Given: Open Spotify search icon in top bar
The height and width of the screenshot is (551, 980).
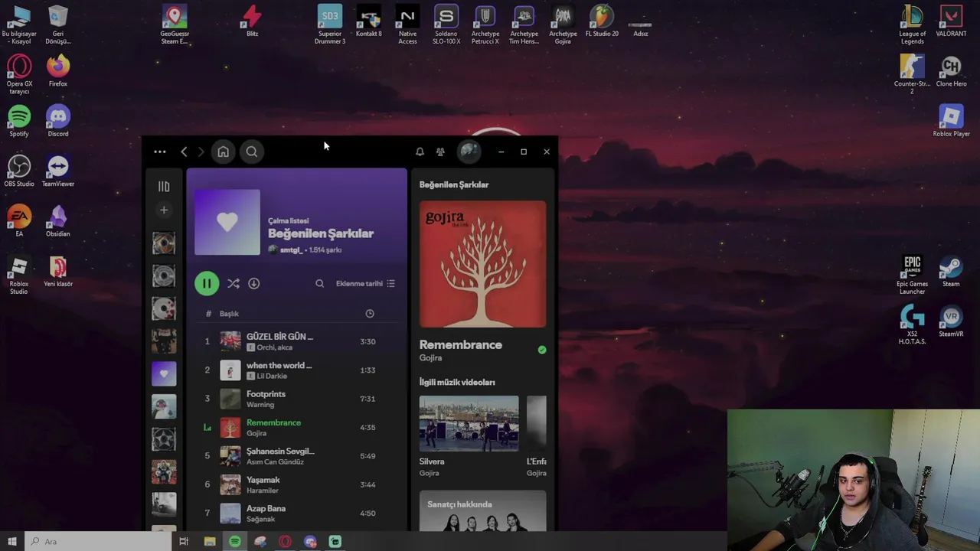Looking at the screenshot, I should (252, 152).
